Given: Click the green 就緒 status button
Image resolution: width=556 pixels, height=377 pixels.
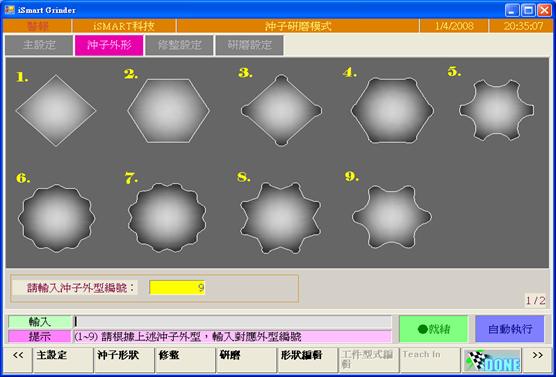Looking at the screenshot, I should pos(433,329).
